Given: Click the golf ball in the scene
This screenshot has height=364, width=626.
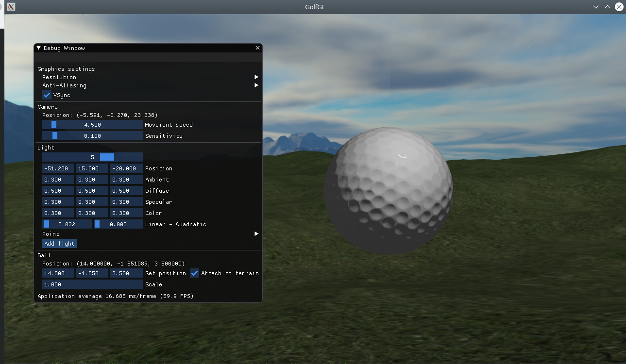Looking at the screenshot, I should tap(388, 191).
